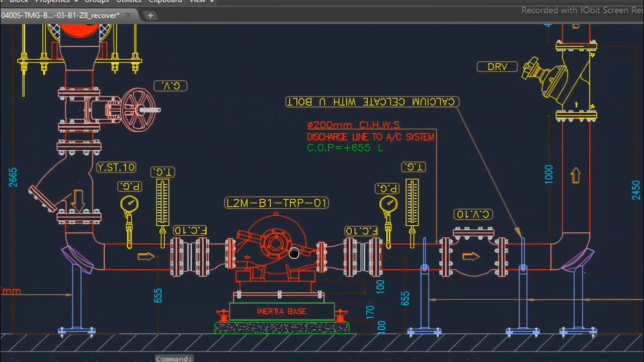Select the 170 dimension beside inertia base
The image size is (644, 362).
(370, 312)
